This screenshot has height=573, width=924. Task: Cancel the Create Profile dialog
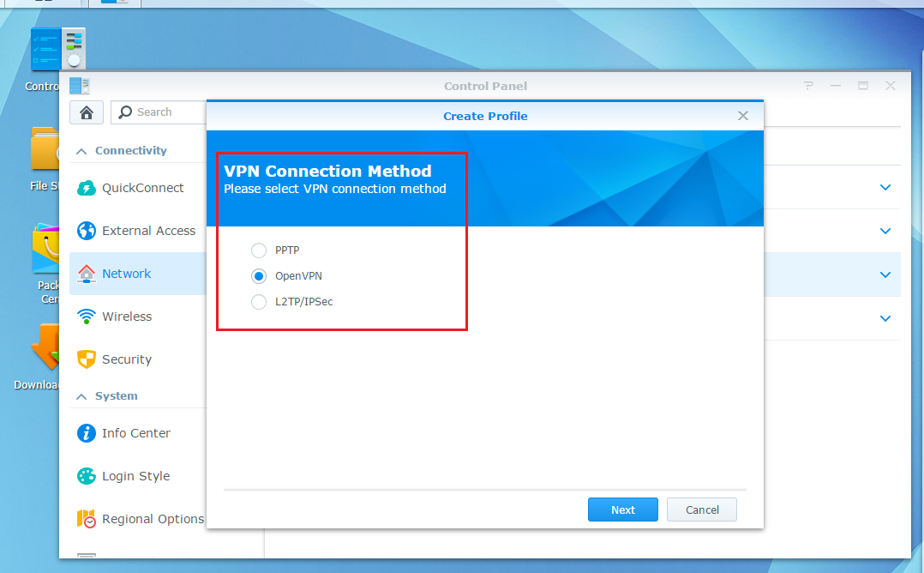(x=702, y=510)
